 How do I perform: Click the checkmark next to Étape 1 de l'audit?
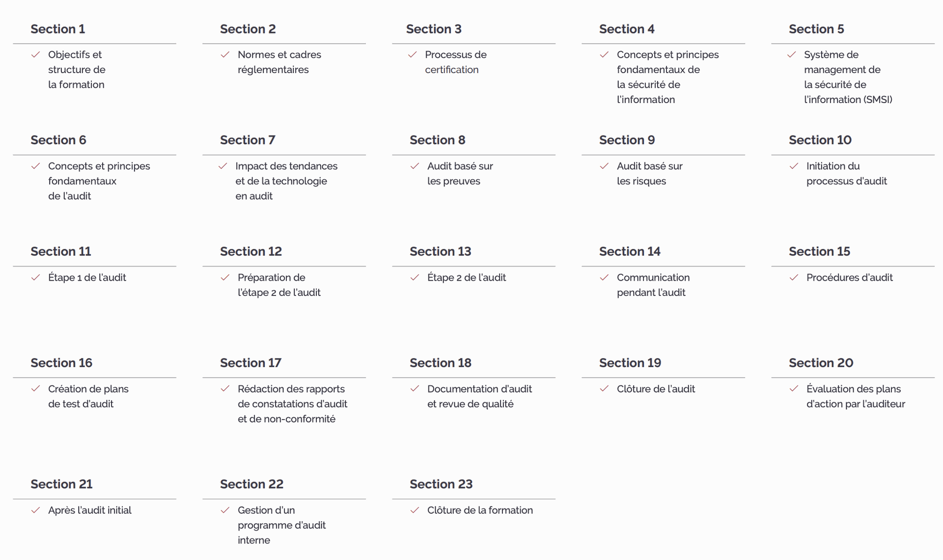pos(35,278)
